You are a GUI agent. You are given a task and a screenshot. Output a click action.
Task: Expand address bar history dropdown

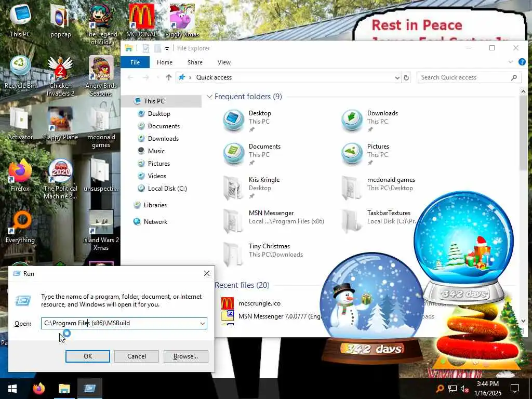tap(397, 78)
